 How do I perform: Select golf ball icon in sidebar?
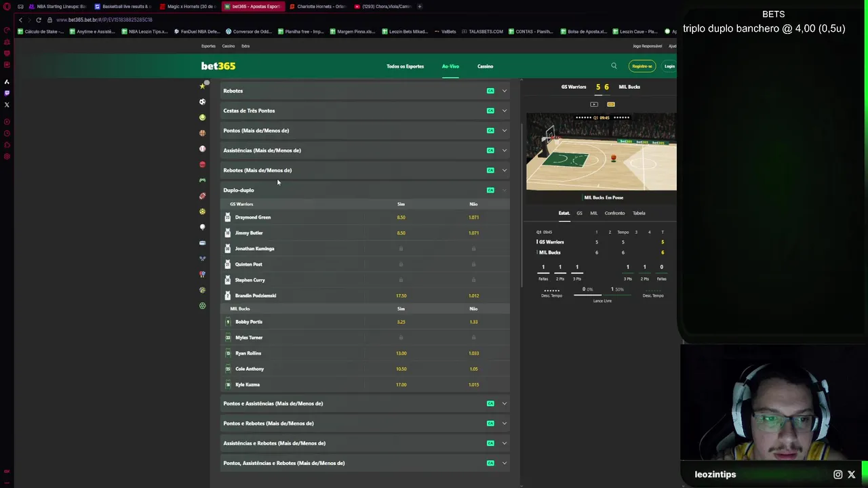pyautogui.click(x=202, y=227)
